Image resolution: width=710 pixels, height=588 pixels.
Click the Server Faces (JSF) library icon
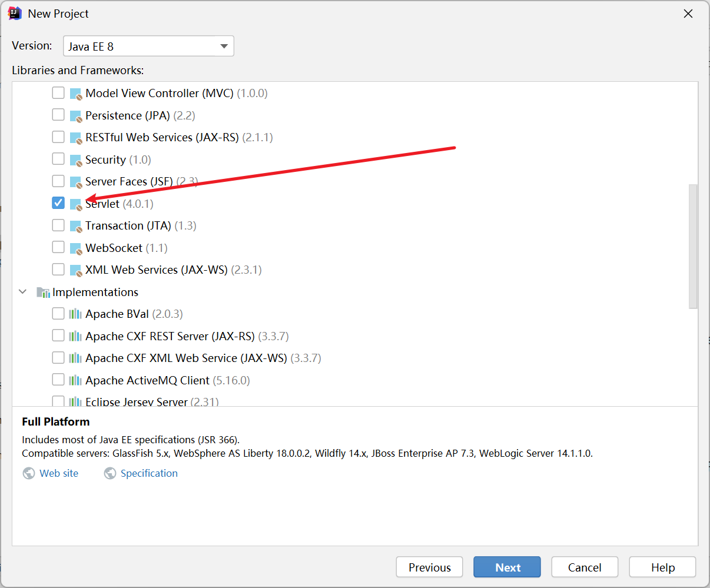coord(76,182)
